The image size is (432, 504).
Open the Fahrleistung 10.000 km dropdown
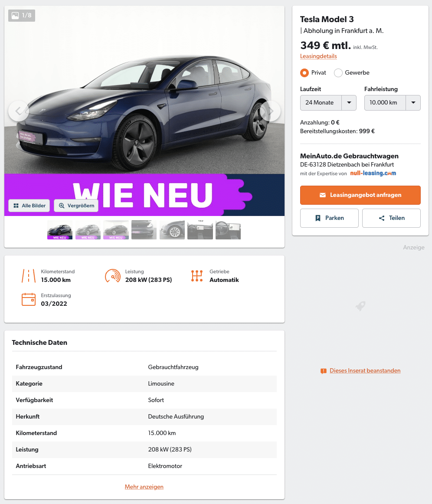click(392, 103)
